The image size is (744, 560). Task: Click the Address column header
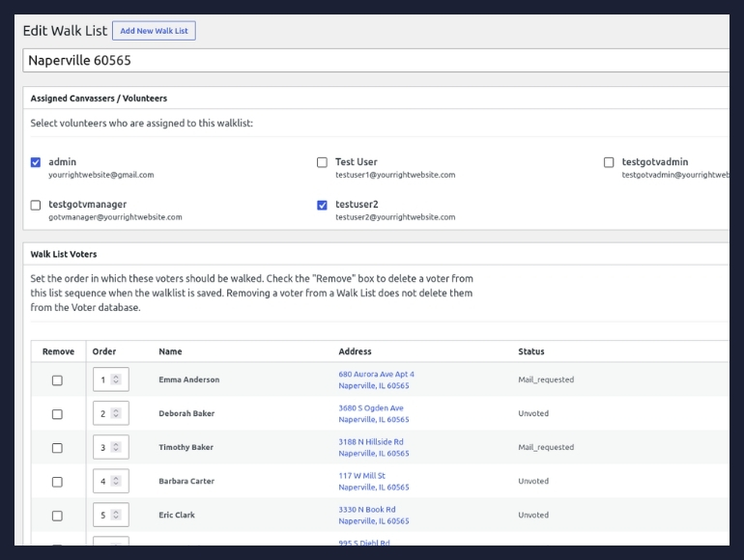(355, 351)
